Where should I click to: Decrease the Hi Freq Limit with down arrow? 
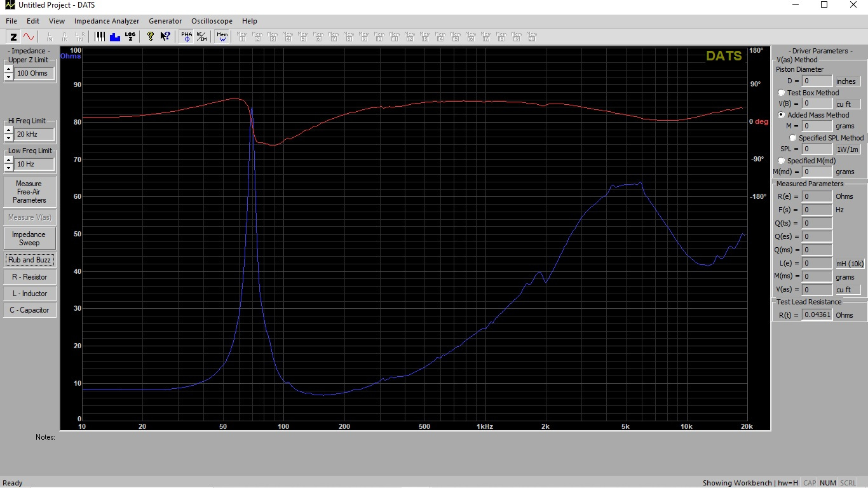tap(8, 138)
